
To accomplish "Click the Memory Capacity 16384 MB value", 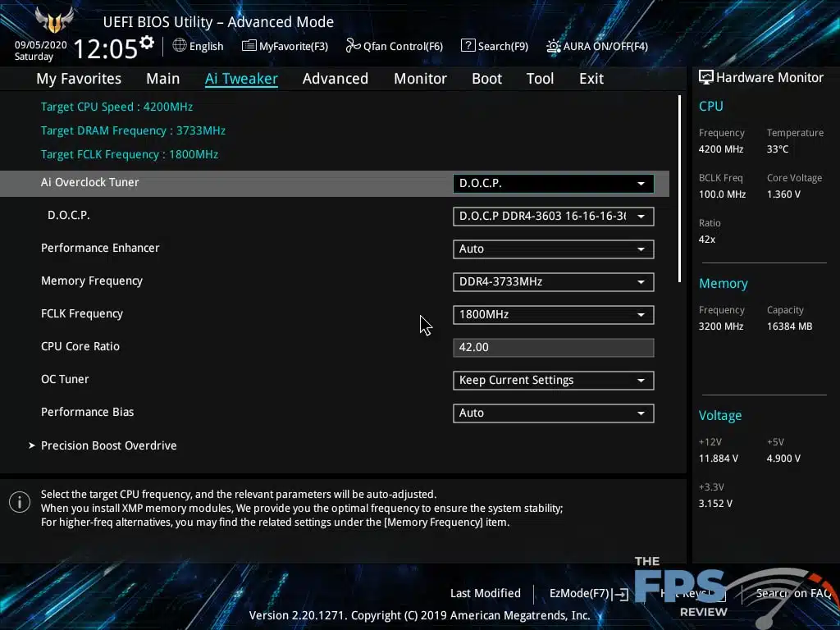I will (x=789, y=326).
